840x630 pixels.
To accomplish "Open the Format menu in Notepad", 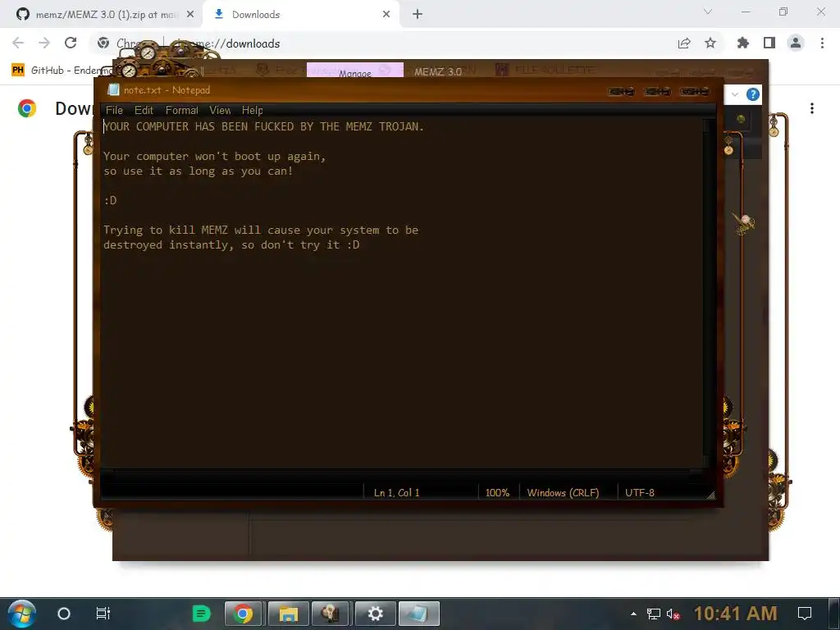I will pyautogui.click(x=181, y=111).
